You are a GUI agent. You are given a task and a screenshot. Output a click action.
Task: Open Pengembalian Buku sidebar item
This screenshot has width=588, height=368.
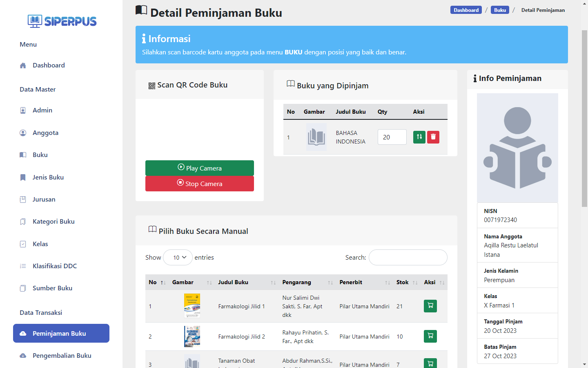click(62, 356)
